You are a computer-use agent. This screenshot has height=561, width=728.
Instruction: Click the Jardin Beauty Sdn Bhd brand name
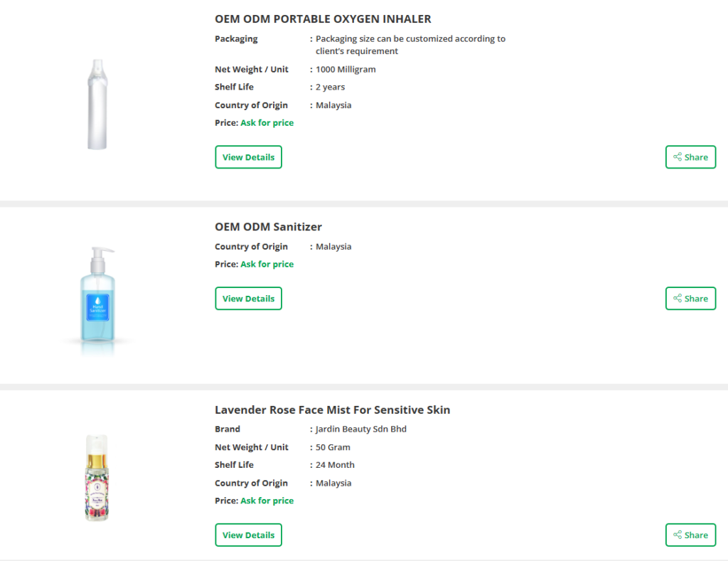[360, 429]
